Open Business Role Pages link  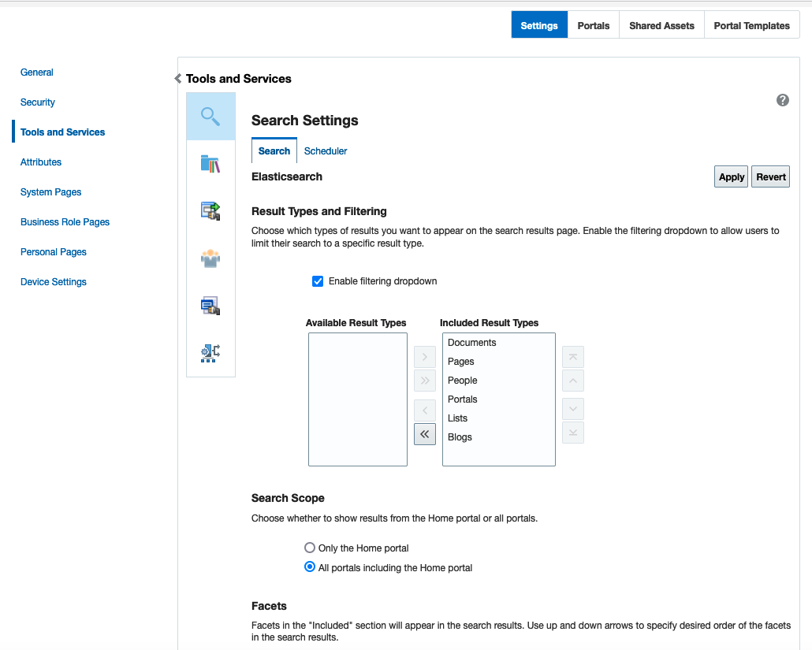(x=65, y=222)
